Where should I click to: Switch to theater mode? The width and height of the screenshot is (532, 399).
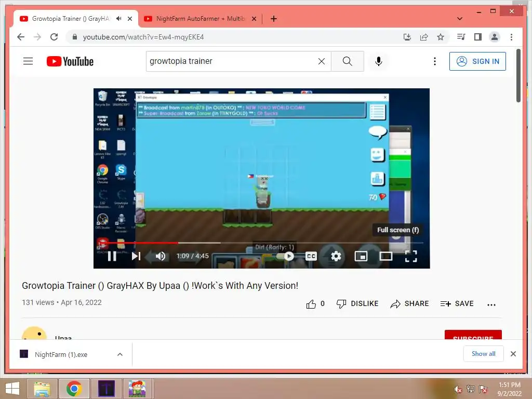386,256
